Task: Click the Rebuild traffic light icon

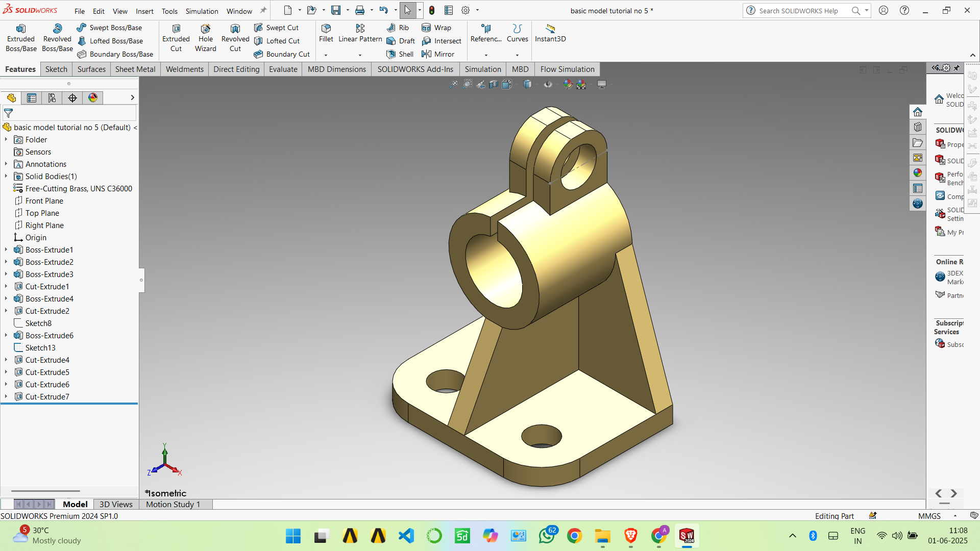Action: (432, 10)
